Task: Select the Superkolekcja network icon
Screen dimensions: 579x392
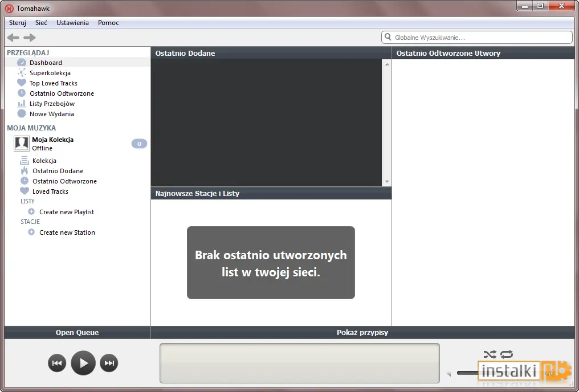Action: [22, 73]
